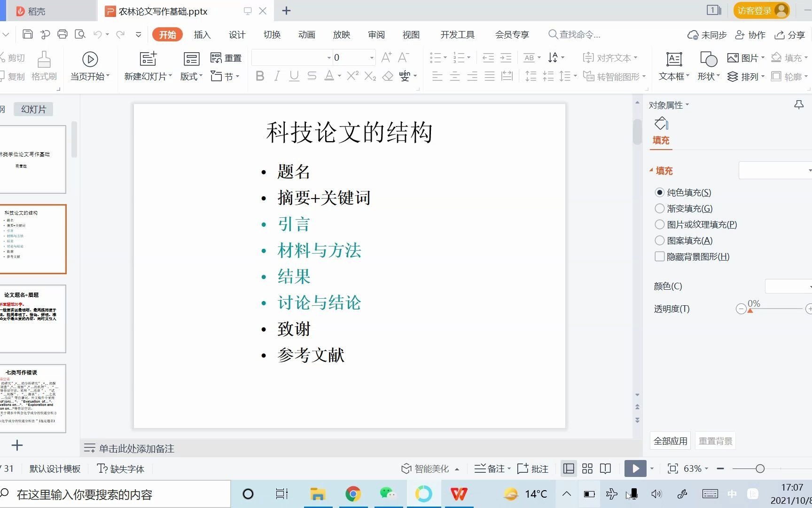Enable 隐藏背景图形 hide background graphics
The width and height of the screenshot is (812, 508).
tap(659, 257)
